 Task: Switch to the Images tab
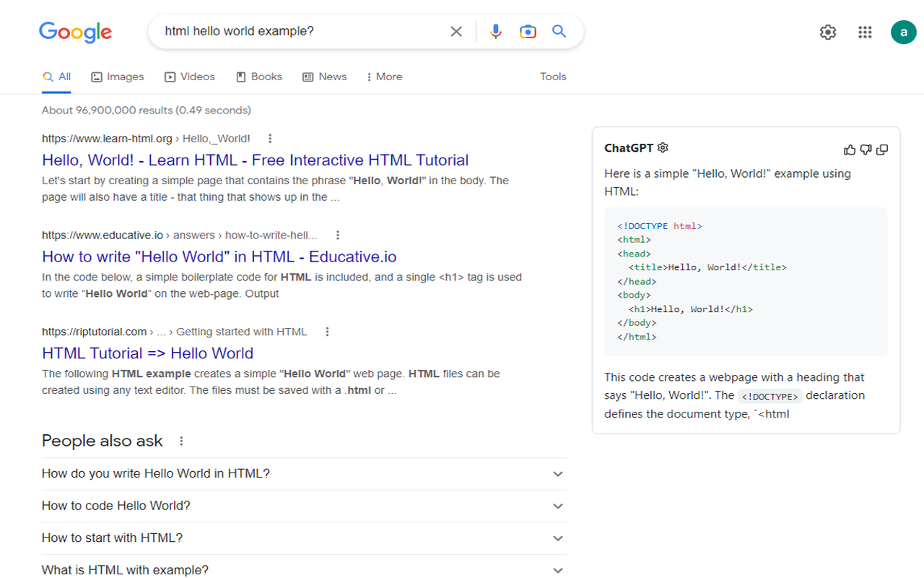118,77
